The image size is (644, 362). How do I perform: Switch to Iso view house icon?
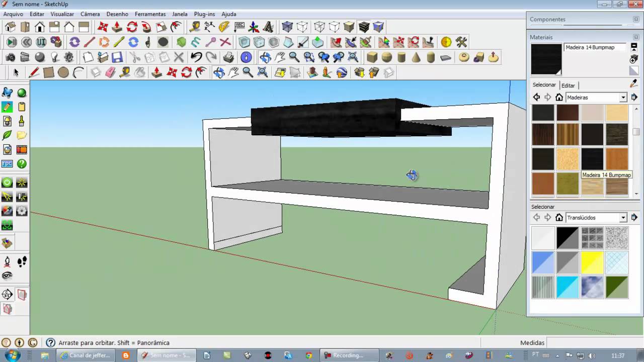pyautogui.click(x=10, y=27)
